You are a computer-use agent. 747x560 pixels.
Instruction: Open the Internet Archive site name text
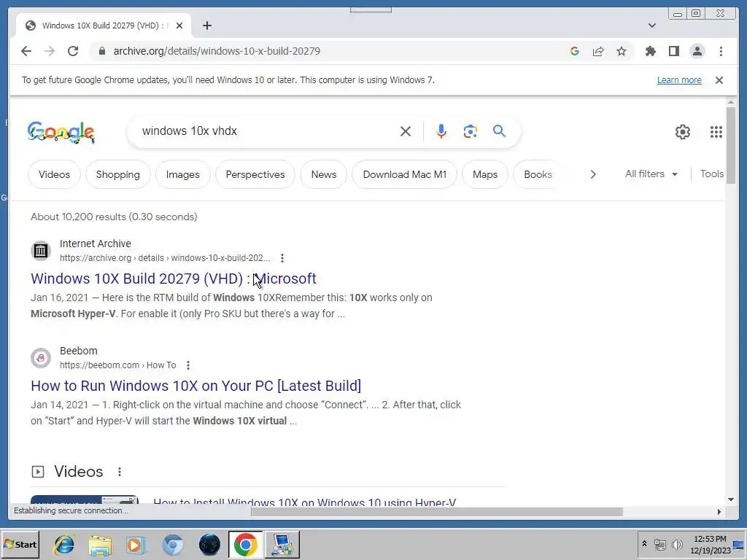[x=96, y=244]
